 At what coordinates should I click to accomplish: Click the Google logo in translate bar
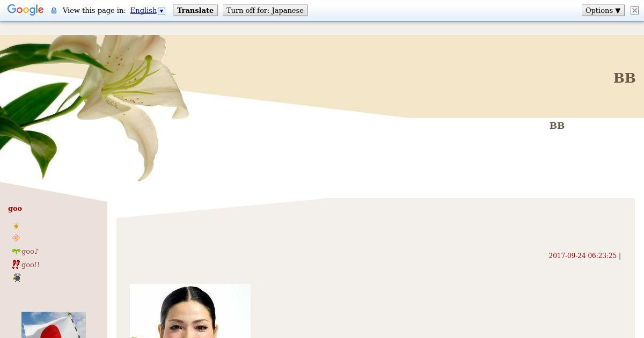[x=25, y=10]
